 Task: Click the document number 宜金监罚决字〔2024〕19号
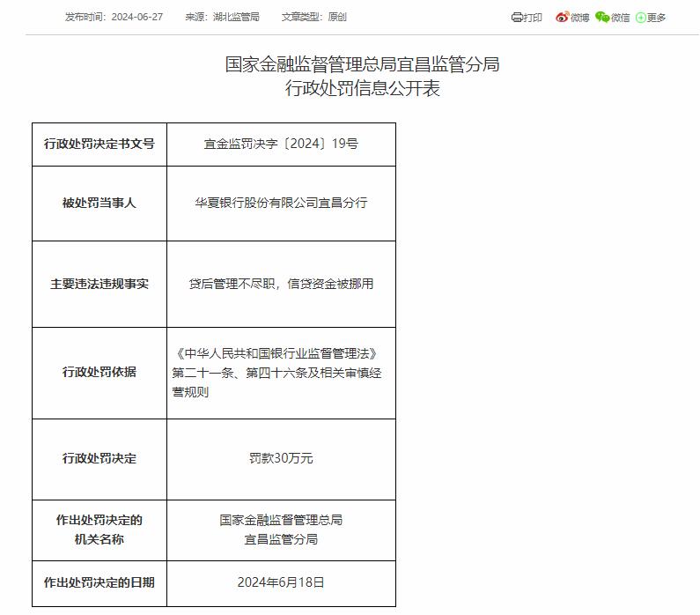(281, 144)
